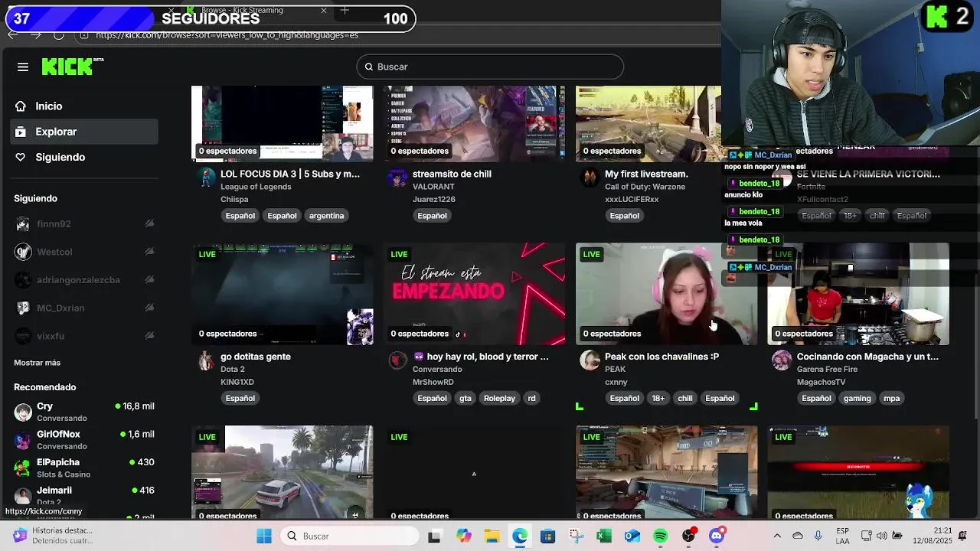Select gta tag on MrShowRD stream
This screenshot has height=551, width=980.
(465, 398)
